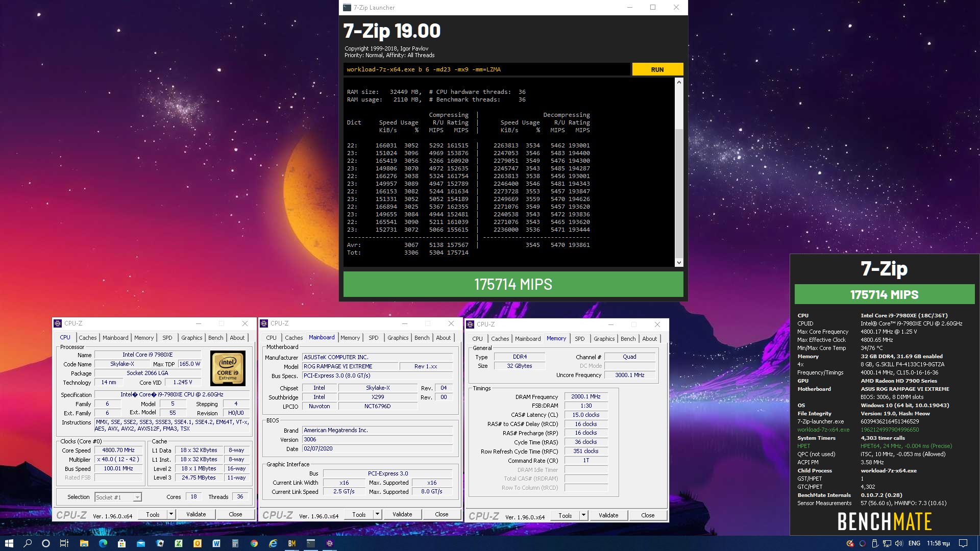Click the yellow RUN button

coord(657,69)
